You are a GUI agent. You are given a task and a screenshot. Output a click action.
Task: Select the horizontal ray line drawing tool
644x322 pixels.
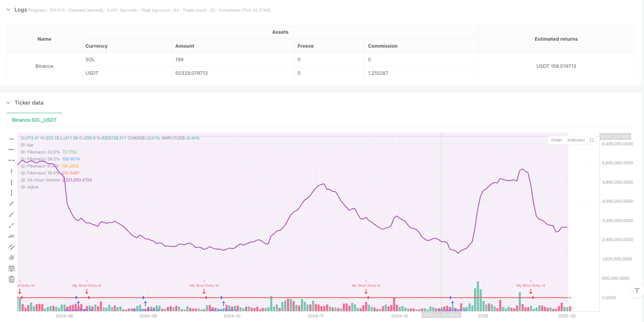(11, 149)
